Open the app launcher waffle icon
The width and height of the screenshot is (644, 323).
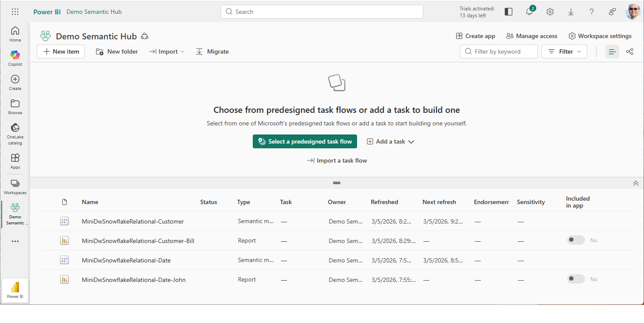coord(15,12)
